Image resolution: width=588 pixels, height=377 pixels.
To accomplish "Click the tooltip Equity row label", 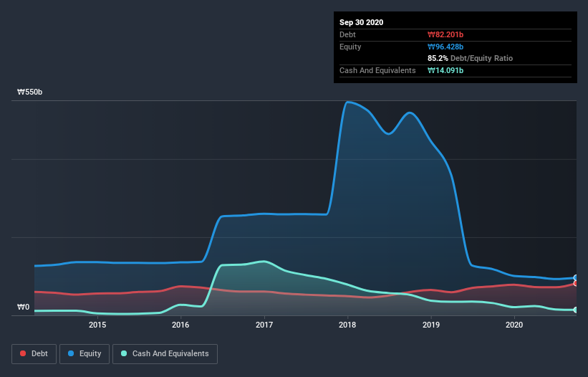I will [350, 47].
